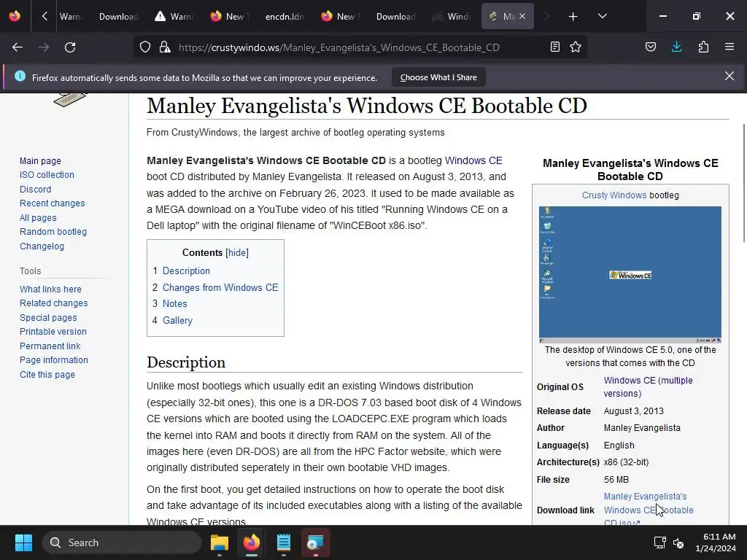
Task: Open What links here tool
Action: coord(50,289)
